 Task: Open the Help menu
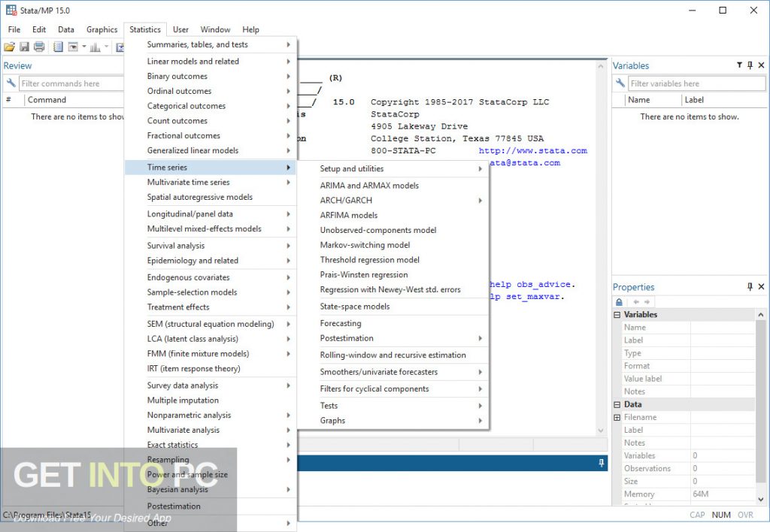pyautogui.click(x=250, y=29)
